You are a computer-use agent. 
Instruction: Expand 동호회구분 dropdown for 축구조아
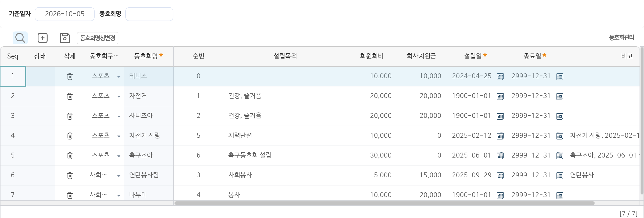tap(119, 156)
